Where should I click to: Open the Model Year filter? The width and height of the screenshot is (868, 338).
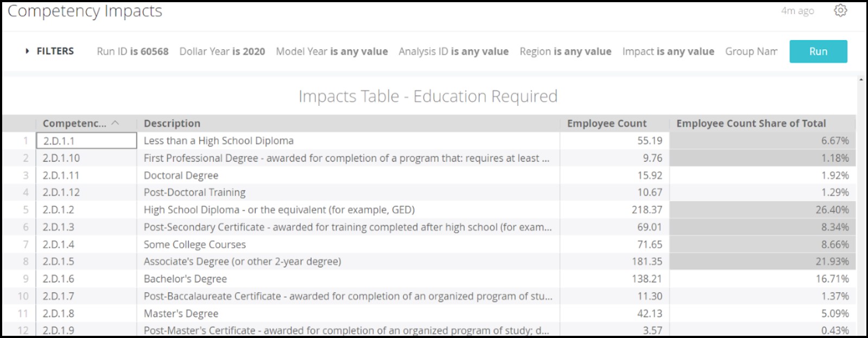tap(332, 52)
